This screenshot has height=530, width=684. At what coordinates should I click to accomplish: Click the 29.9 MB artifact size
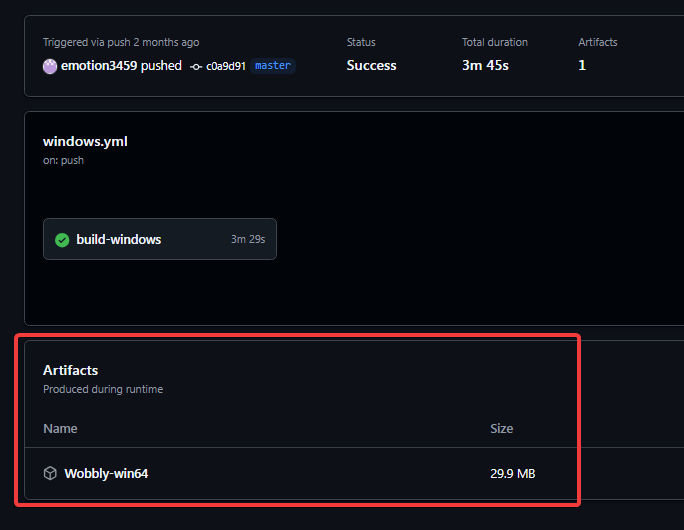(512, 473)
